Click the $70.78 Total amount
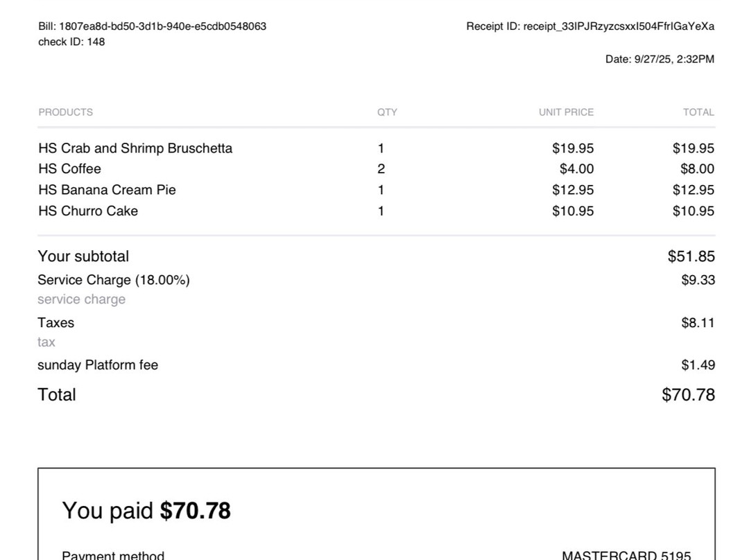This screenshot has width=749, height=560. point(688,395)
